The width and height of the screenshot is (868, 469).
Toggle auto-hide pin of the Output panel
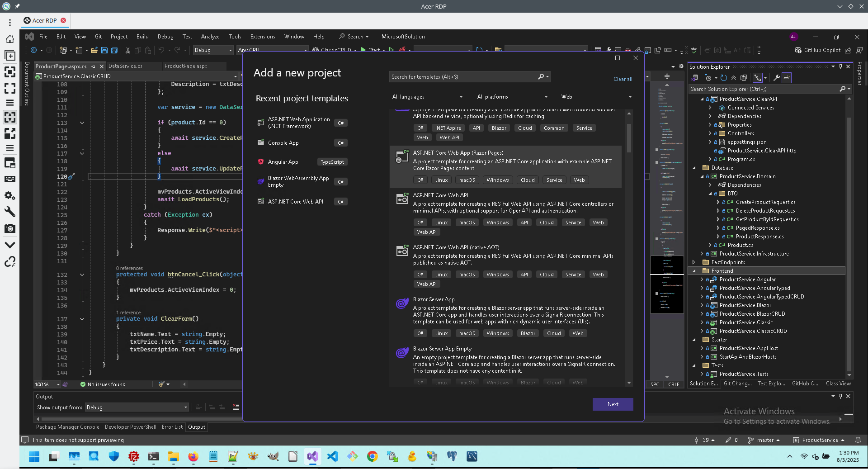pos(840,396)
